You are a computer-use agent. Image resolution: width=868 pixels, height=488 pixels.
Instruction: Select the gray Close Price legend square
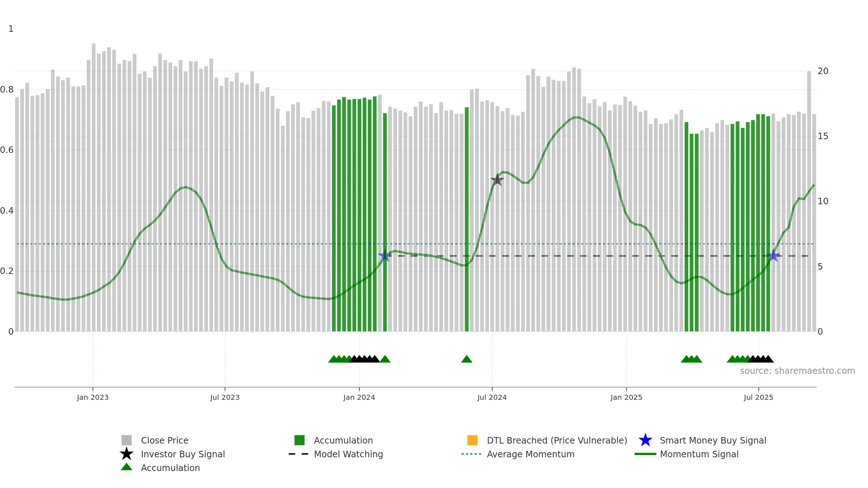click(127, 440)
